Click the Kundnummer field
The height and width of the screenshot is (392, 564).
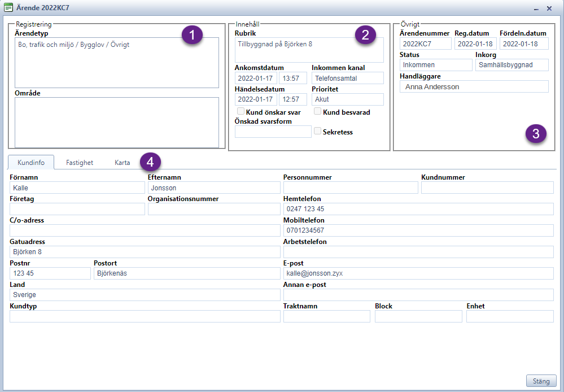(487, 188)
